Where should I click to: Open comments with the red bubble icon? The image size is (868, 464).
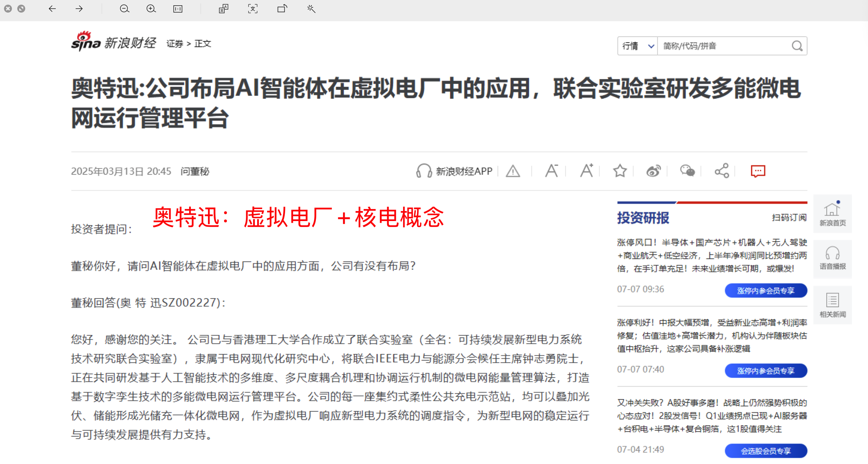pos(758,171)
